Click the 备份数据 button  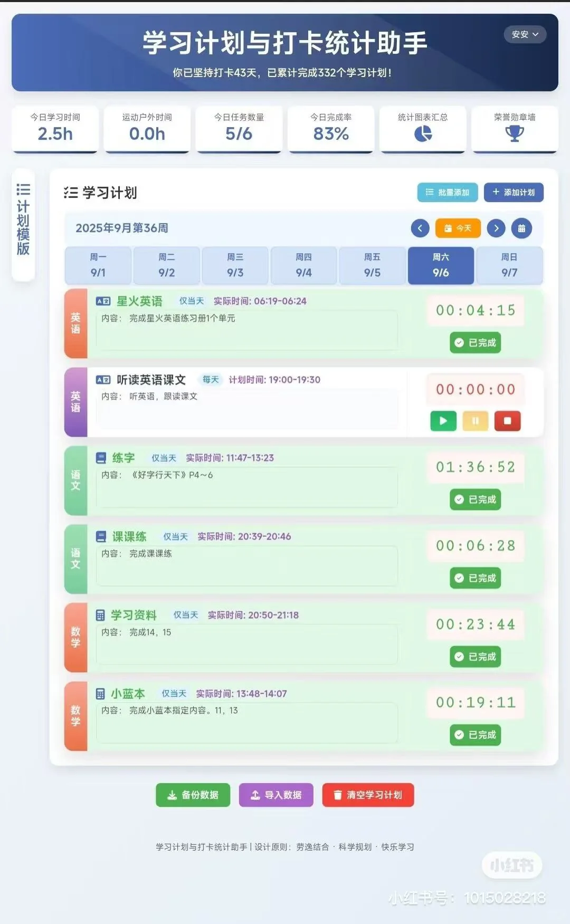click(x=193, y=795)
